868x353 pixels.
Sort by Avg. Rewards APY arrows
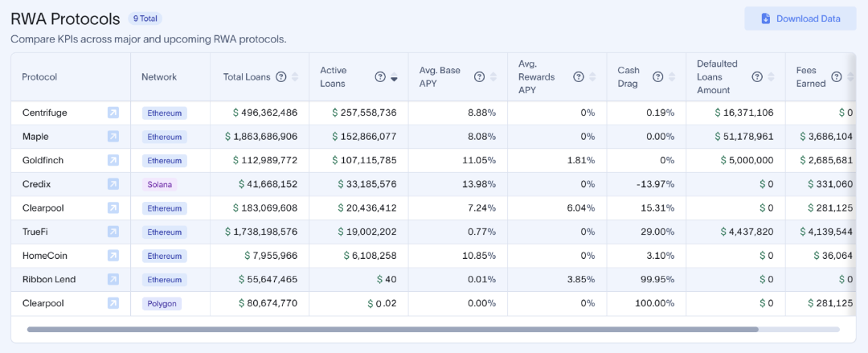click(592, 77)
